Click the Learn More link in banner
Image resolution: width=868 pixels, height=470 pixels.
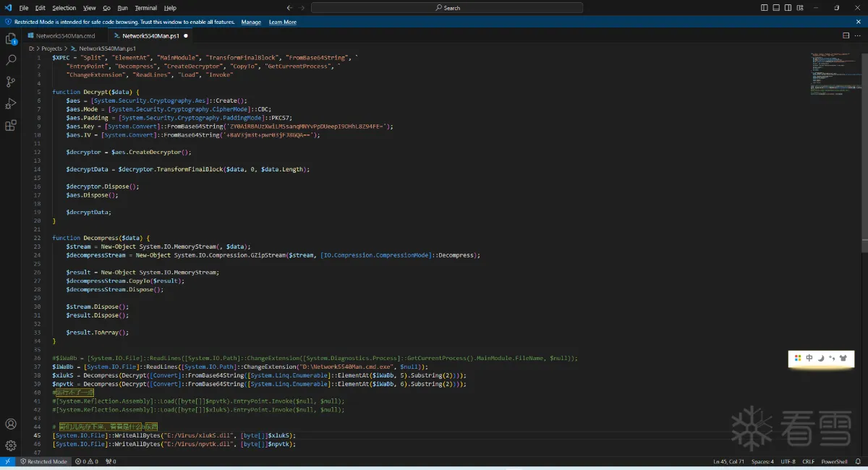pos(283,22)
